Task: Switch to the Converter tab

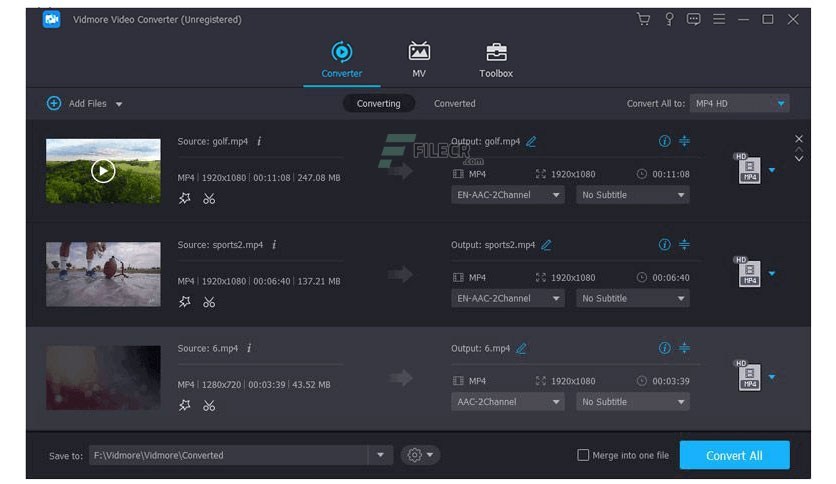Action: (342, 60)
